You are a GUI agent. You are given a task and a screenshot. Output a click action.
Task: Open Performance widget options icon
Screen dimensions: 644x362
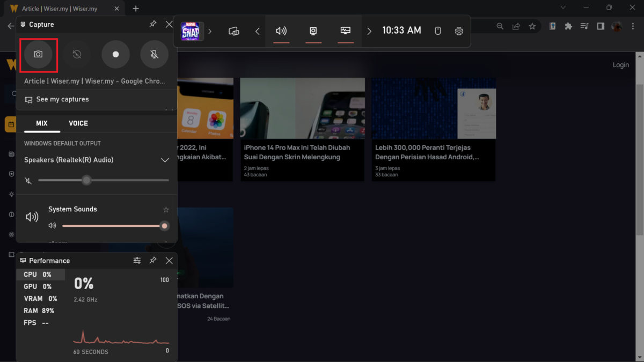tap(137, 261)
